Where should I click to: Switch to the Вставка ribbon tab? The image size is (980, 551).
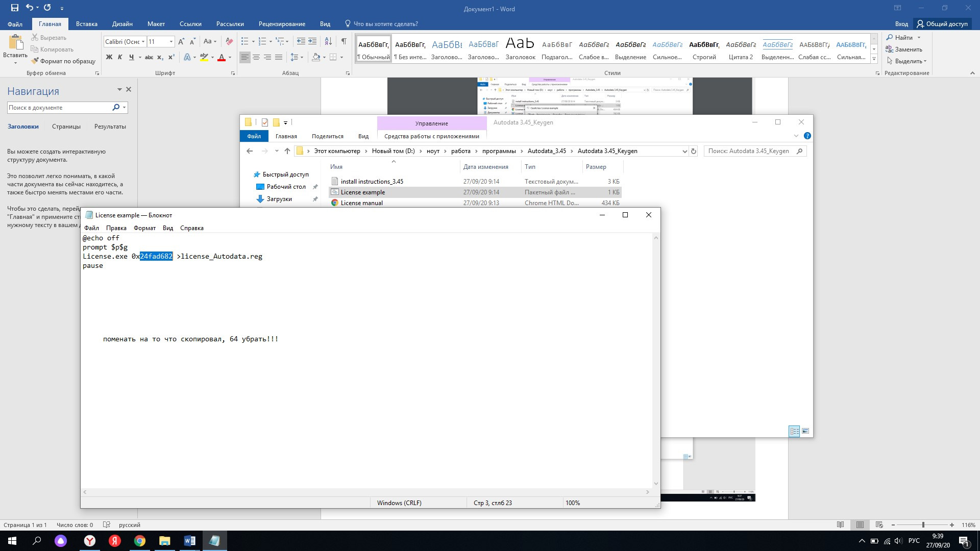86,24
